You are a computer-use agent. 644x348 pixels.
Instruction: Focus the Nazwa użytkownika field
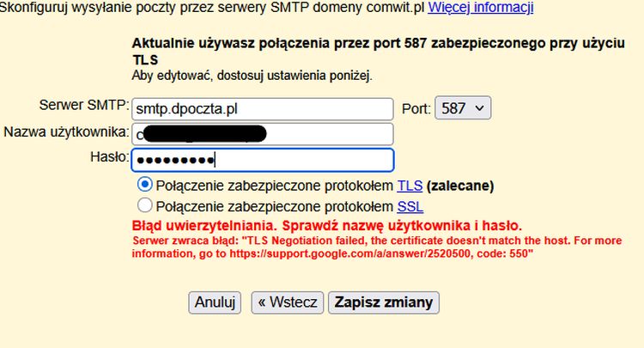pos(263,134)
